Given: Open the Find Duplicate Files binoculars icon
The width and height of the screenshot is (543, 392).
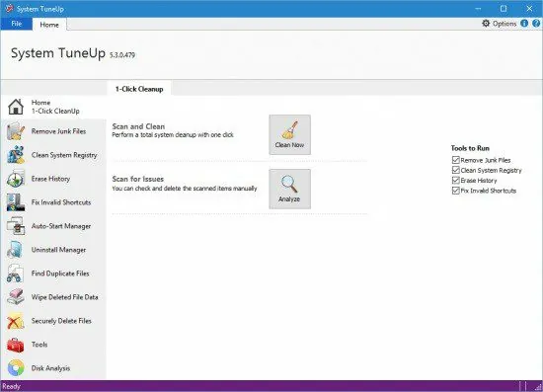Looking at the screenshot, I should (16, 274).
